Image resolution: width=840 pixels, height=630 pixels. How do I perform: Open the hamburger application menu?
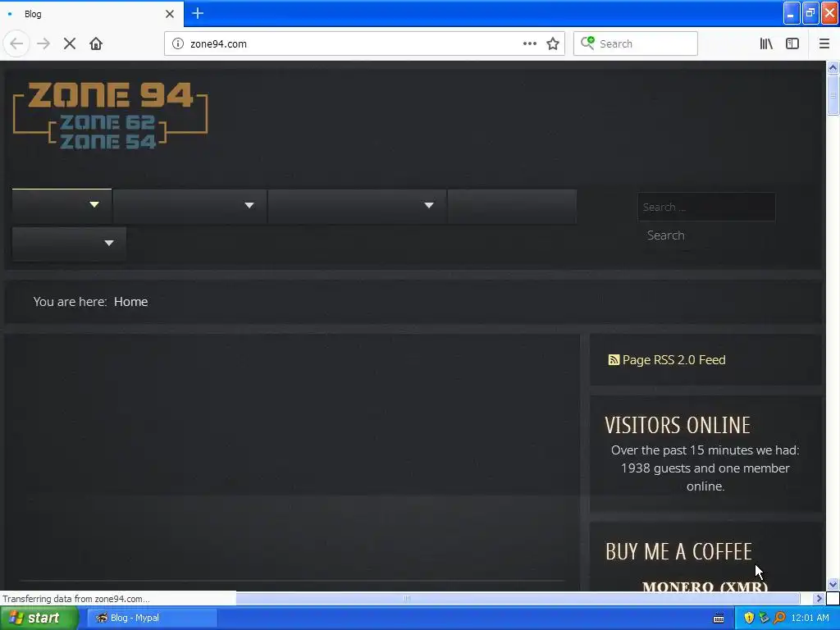coord(824,43)
